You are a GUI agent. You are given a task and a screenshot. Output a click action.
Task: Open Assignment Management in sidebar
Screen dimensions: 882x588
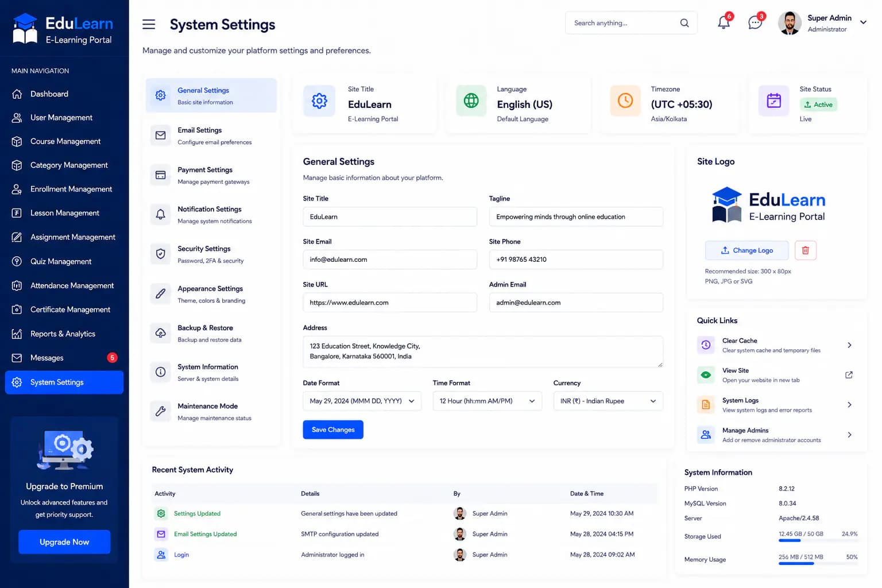(64, 237)
